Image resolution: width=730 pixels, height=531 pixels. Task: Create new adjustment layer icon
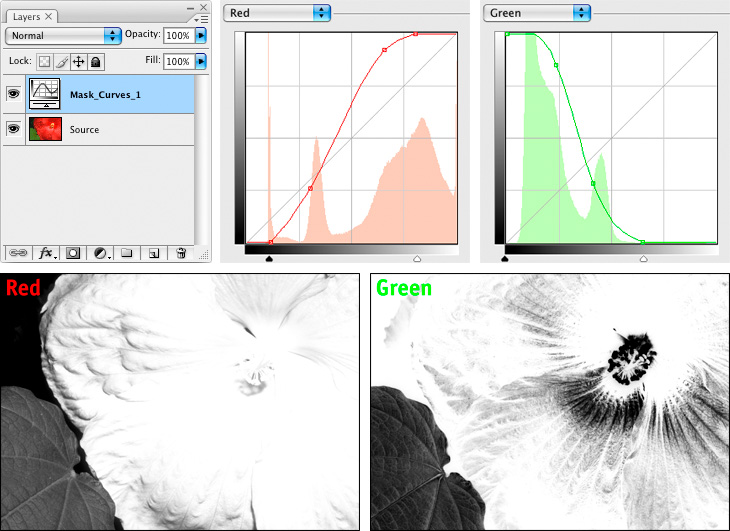click(101, 253)
